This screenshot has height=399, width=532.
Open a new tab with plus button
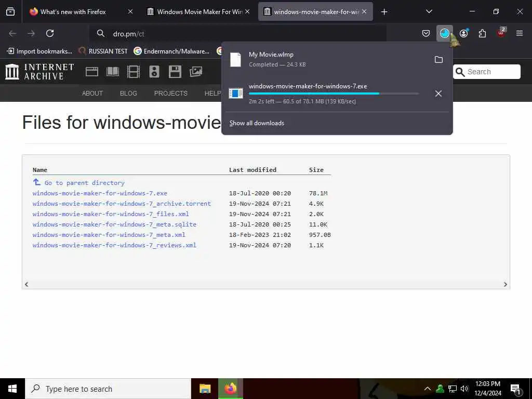point(384,12)
